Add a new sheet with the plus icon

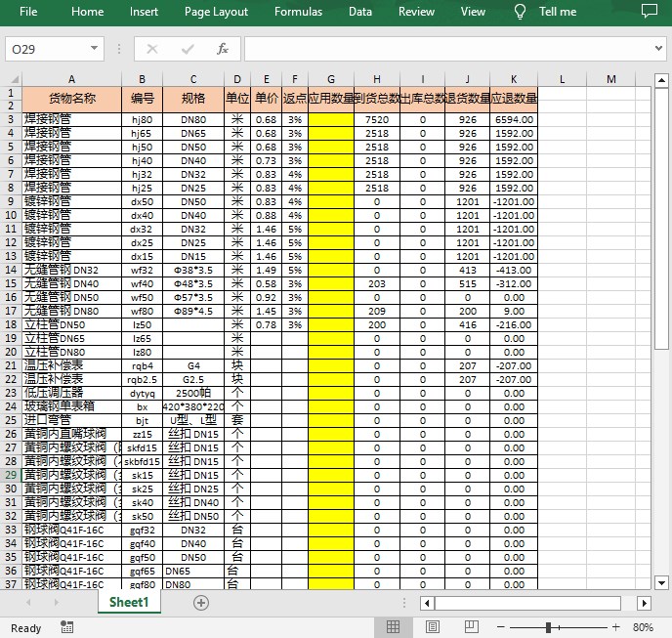tap(201, 603)
